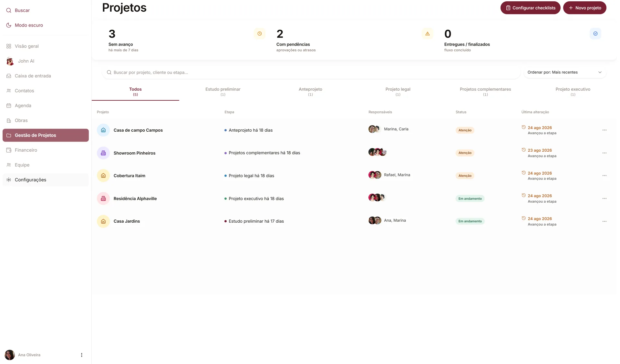Switch to Anteprojeto tab

310,92
